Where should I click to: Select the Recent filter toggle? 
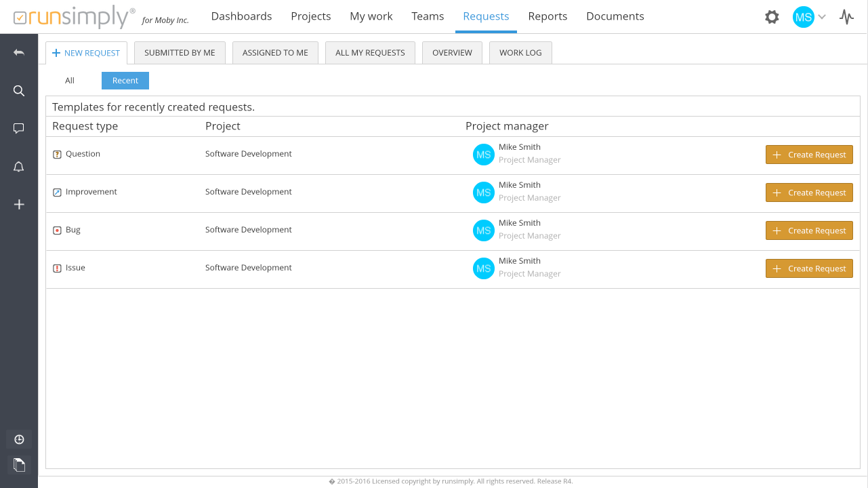[x=125, y=81]
